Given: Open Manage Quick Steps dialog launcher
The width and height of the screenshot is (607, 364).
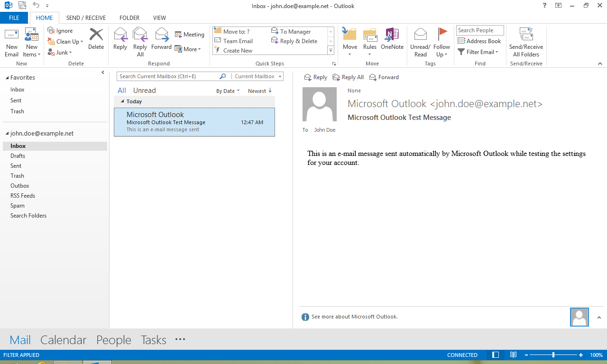Looking at the screenshot, I should 334,64.
